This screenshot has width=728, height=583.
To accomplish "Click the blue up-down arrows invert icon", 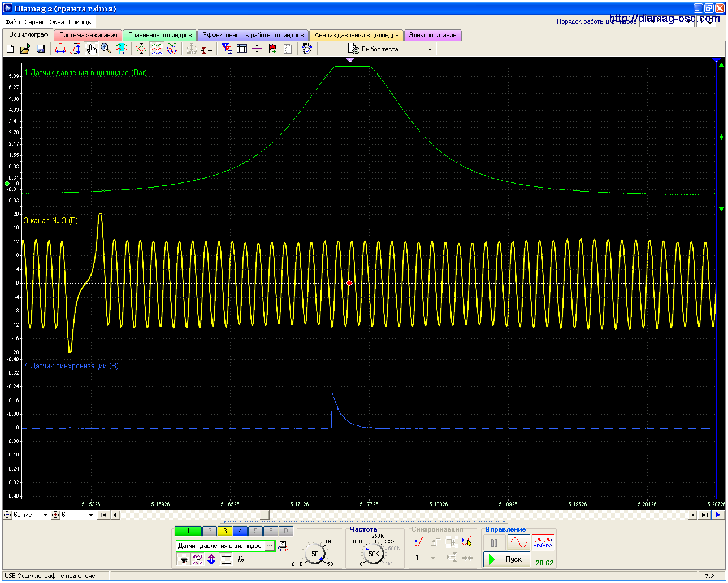I will [x=211, y=560].
